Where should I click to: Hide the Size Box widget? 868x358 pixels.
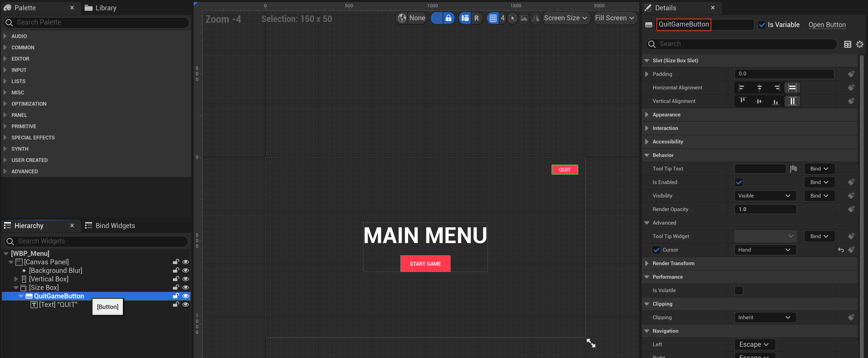click(x=185, y=287)
